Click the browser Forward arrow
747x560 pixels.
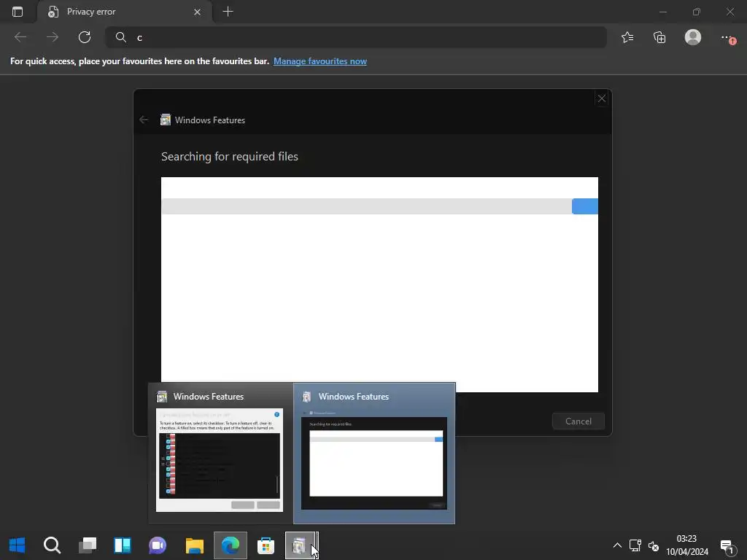pyautogui.click(x=53, y=37)
